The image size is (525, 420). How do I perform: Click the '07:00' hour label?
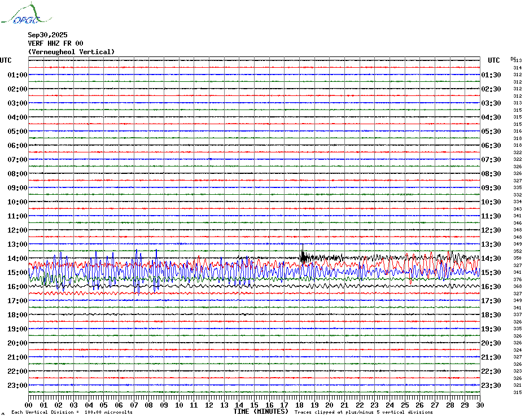pyautogui.click(x=17, y=159)
